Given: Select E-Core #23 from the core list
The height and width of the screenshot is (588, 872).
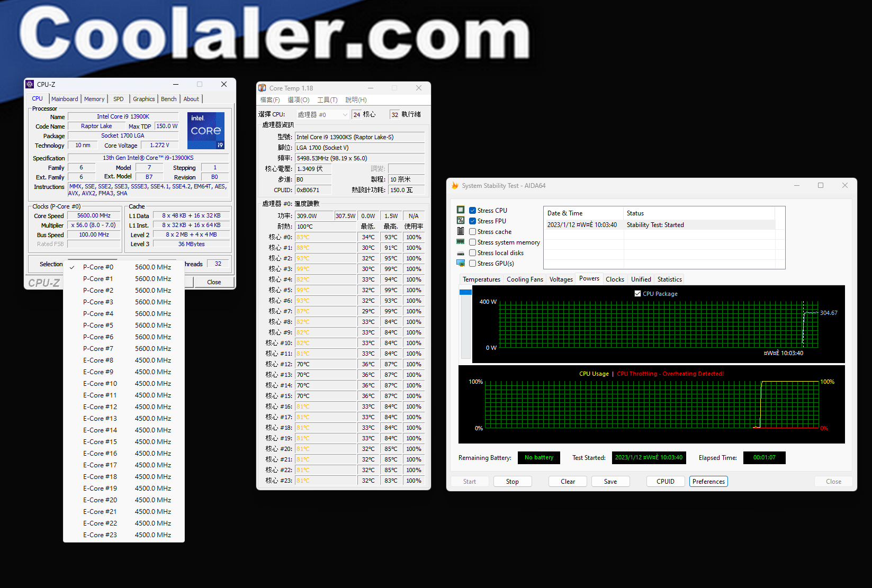Looking at the screenshot, I should 124,535.
